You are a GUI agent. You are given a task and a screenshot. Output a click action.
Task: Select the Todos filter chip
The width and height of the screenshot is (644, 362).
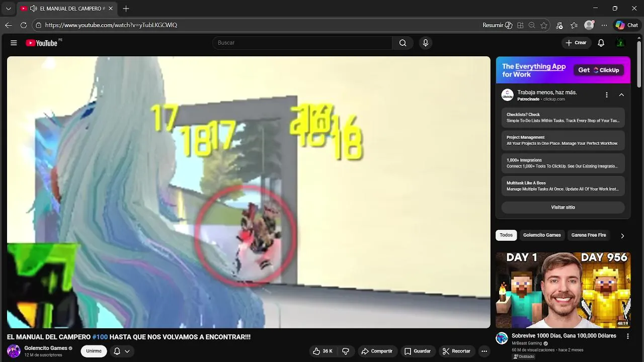(x=506, y=235)
